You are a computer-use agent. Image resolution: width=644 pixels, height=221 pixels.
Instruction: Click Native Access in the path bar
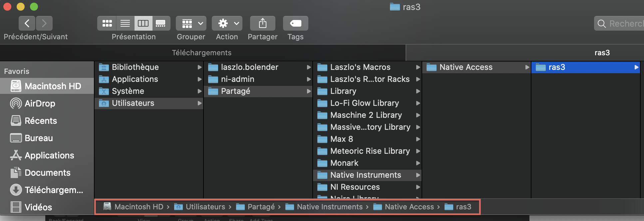(404, 207)
